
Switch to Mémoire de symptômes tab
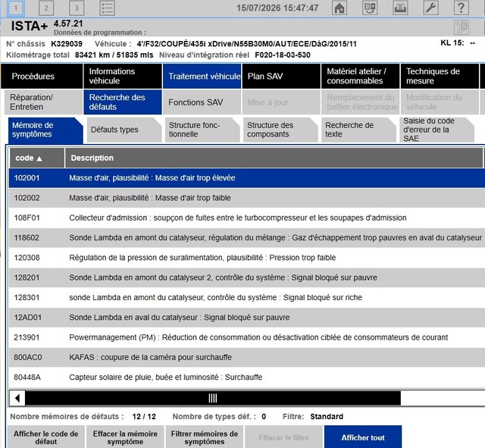(45, 130)
